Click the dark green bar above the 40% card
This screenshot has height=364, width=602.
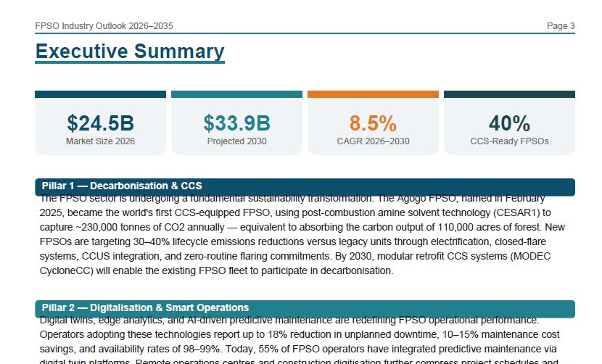(509, 94)
